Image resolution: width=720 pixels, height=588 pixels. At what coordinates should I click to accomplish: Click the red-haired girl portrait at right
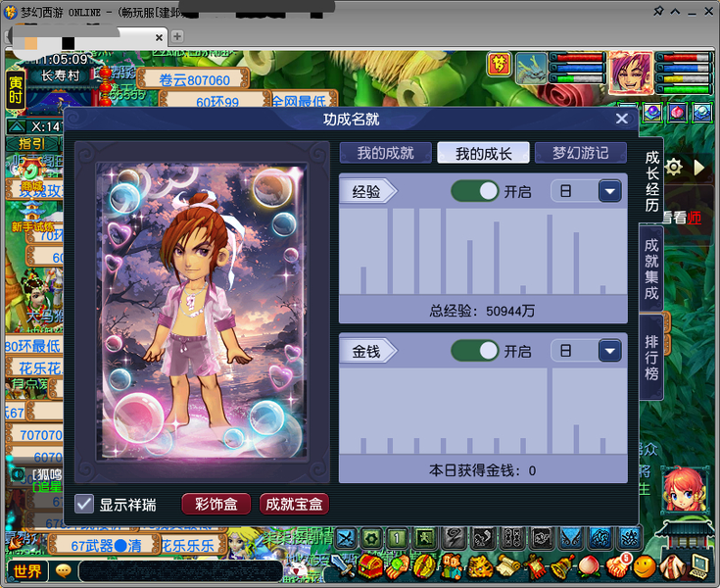(x=684, y=491)
